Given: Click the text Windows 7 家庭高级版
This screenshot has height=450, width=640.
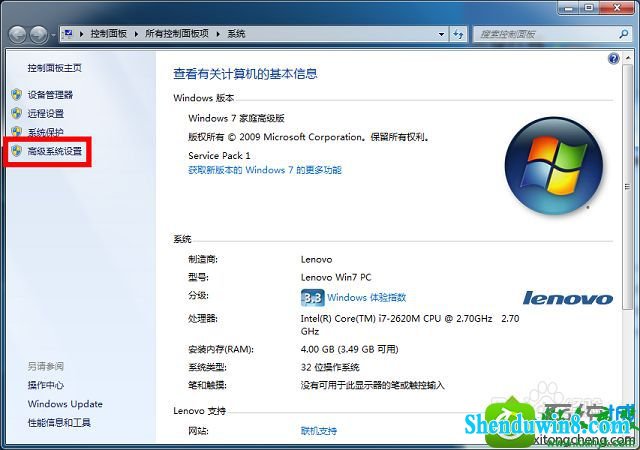Looking at the screenshot, I should (x=236, y=118).
